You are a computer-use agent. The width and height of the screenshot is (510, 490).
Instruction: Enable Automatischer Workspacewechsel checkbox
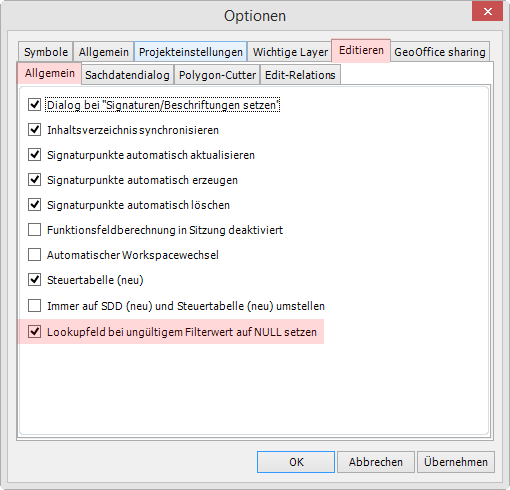[35, 255]
